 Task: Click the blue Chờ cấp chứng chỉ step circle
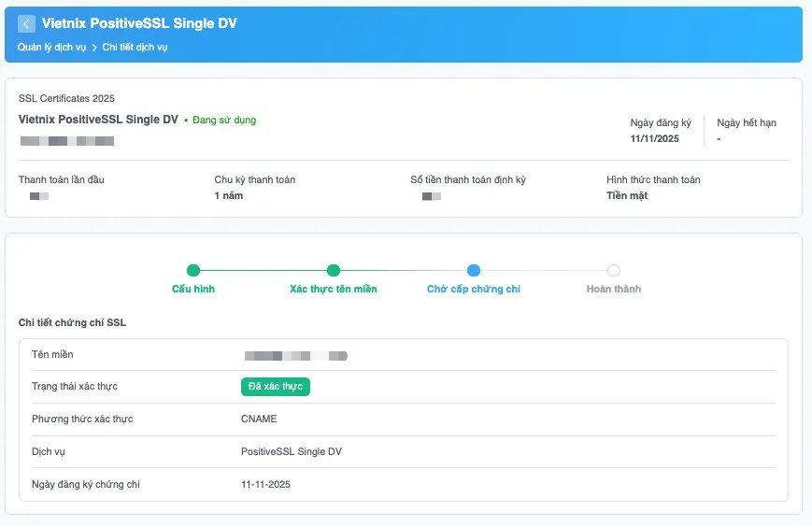coord(474,271)
